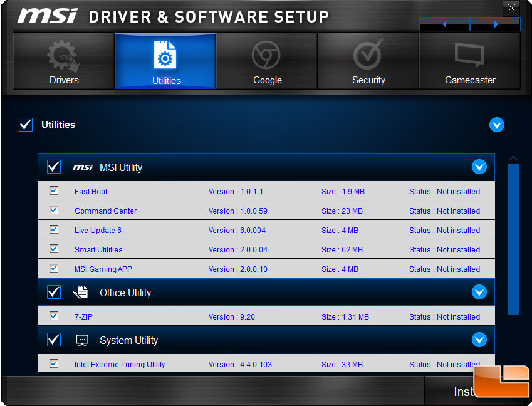Uncheck the 7-ZIP checkbox
The height and width of the screenshot is (406, 532).
(54, 316)
